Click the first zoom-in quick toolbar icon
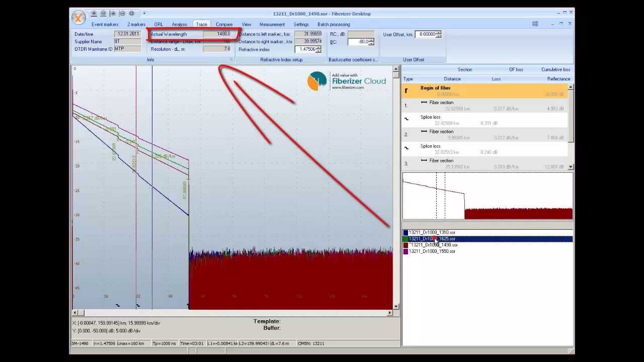This screenshot has width=644, height=362. pyautogui.click(x=94, y=14)
